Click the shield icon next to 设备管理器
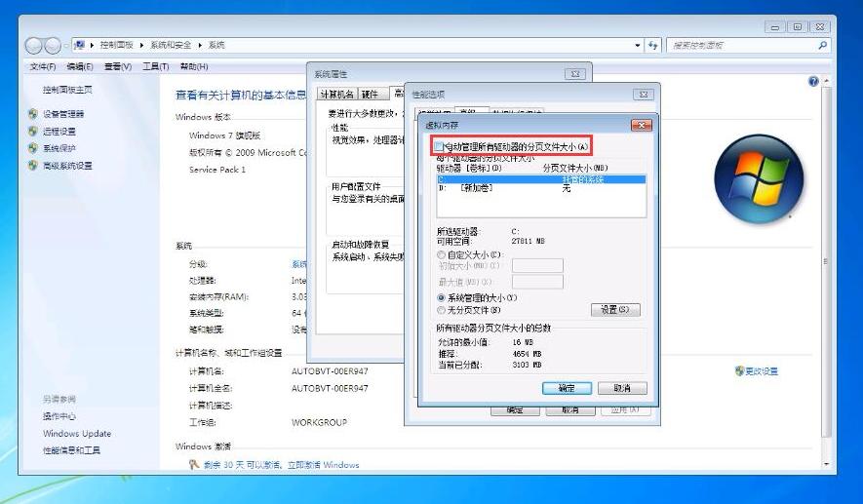 point(33,114)
